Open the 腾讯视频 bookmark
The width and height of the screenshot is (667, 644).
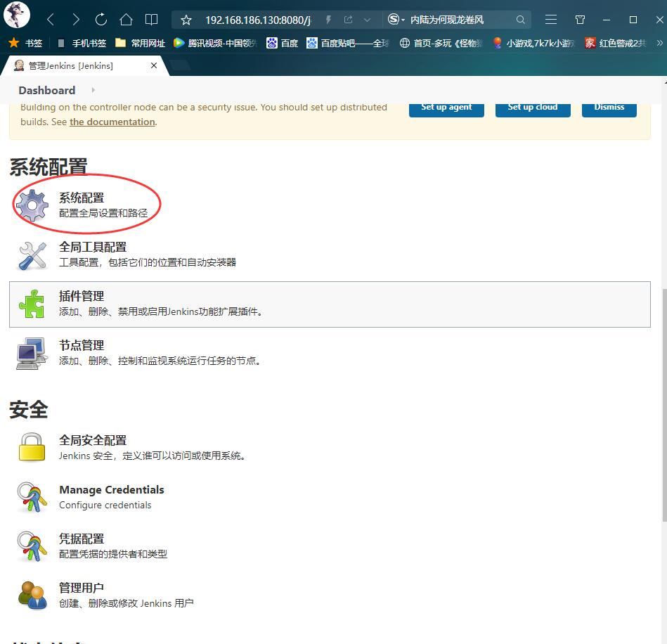pyautogui.click(x=216, y=43)
